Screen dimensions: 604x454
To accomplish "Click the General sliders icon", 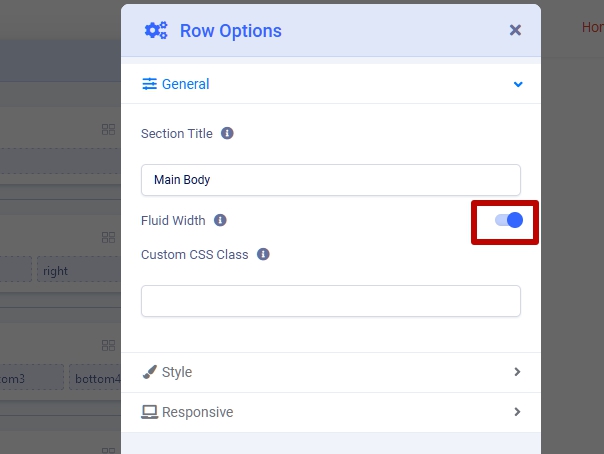I will pos(149,84).
